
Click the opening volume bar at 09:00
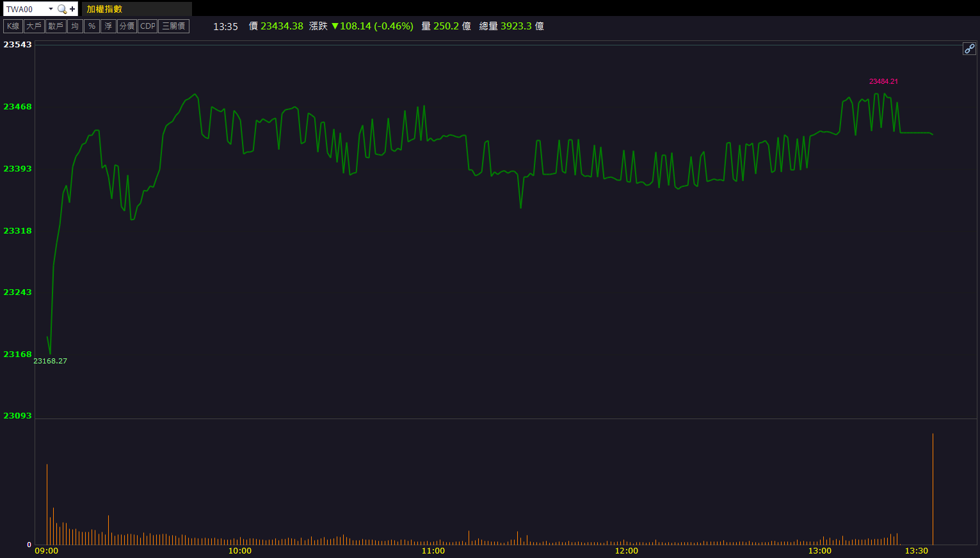coord(47,504)
